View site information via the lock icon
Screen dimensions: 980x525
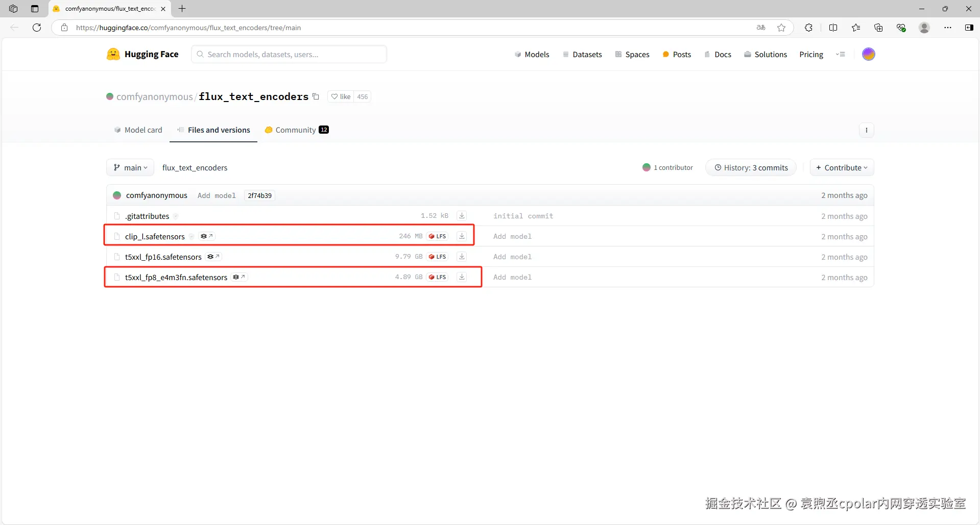tap(64, 28)
